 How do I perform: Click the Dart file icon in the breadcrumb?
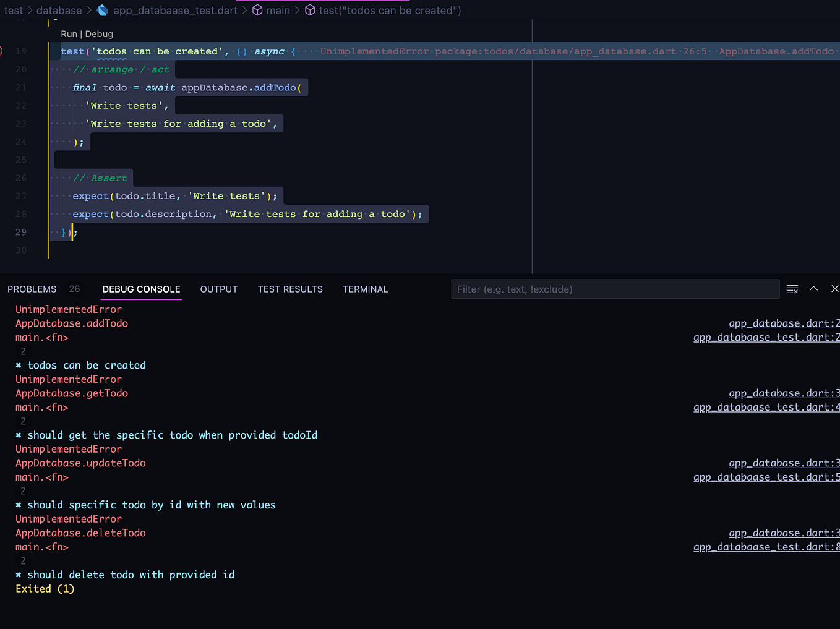(102, 10)
